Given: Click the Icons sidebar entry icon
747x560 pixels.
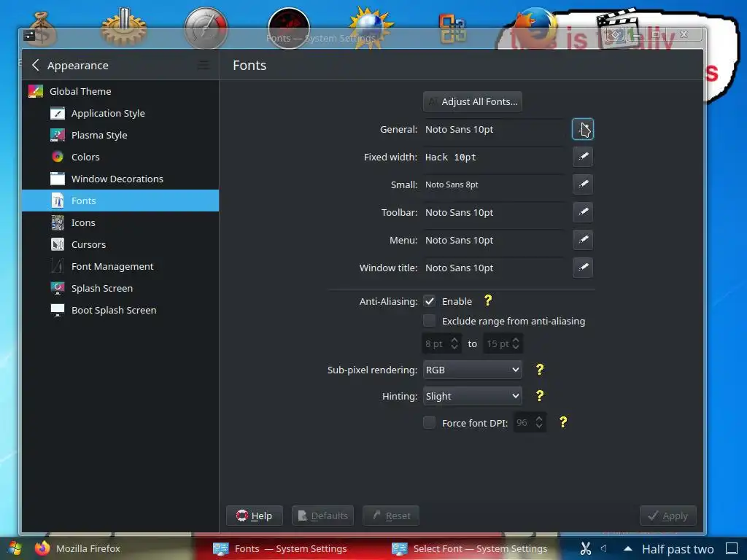Looking at the screenshot, I should 58,222.
